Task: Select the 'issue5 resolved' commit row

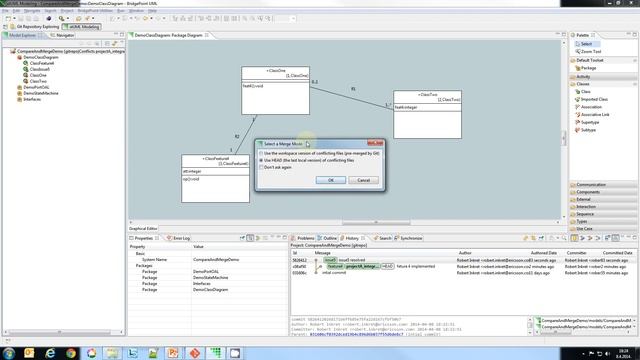Action: coord(463,260)
